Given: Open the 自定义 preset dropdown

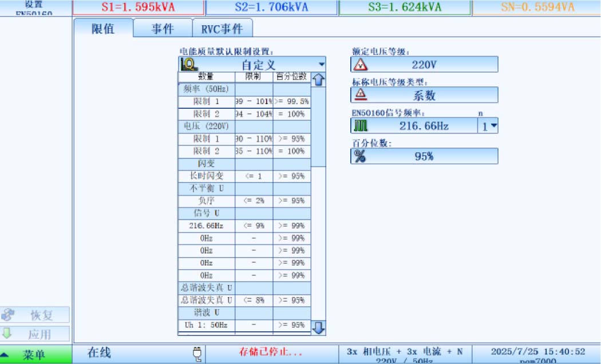Looking at the screenshot, I should (321, 64).
